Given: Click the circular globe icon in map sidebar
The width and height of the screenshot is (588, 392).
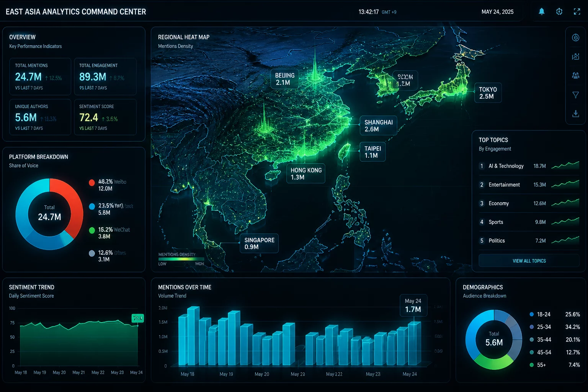Looking at the screenshot, I should (x=575, y=38).
